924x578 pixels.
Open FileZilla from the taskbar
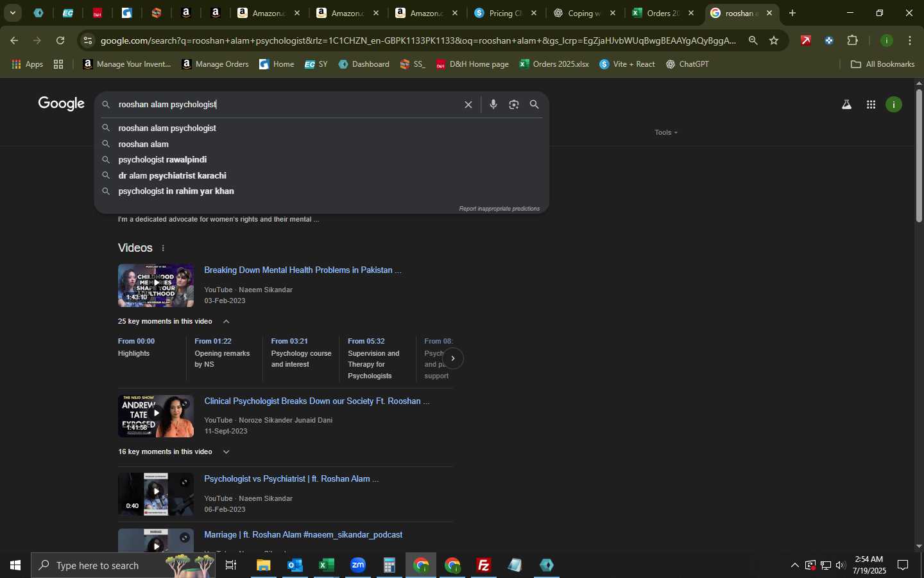[x=484, y=565]
